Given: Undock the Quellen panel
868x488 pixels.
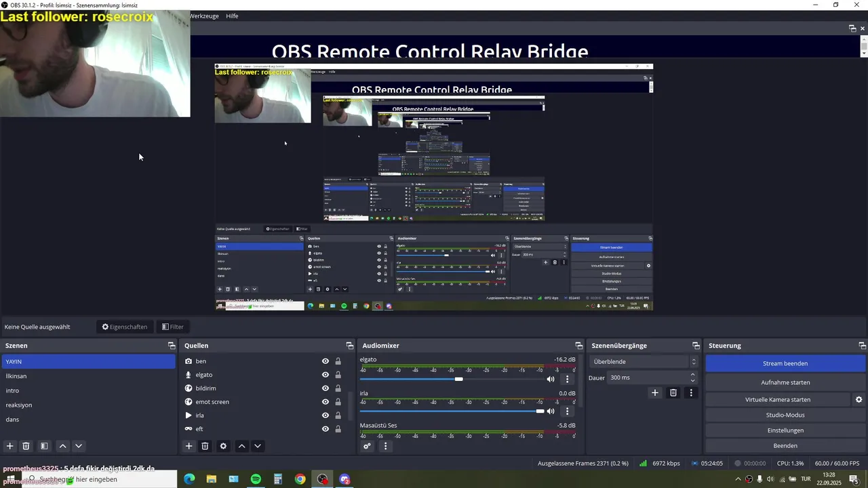Looking at the screenshot, I should 350,346.
